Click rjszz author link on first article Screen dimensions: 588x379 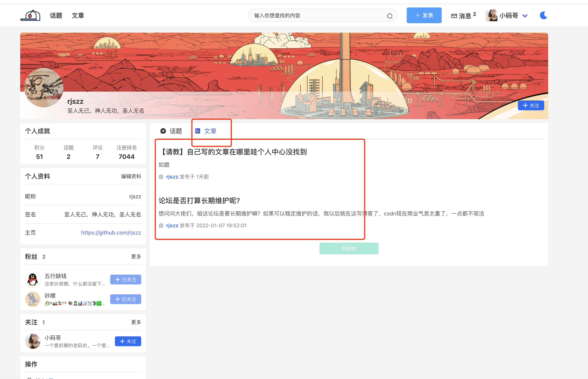click(172, 177)
